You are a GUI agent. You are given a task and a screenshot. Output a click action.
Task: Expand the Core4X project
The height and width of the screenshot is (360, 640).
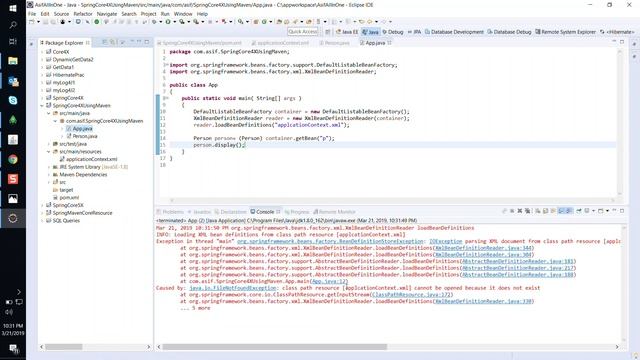point(42,52)
